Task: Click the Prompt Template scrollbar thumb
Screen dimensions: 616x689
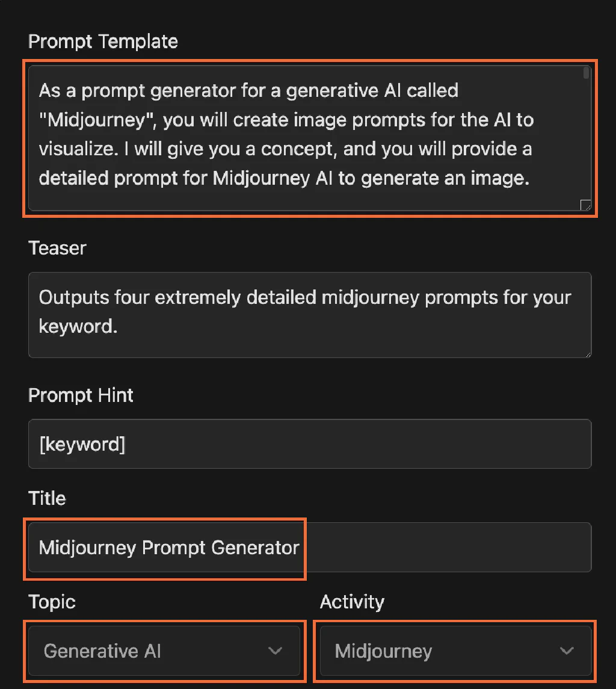Action: point(586,73)
